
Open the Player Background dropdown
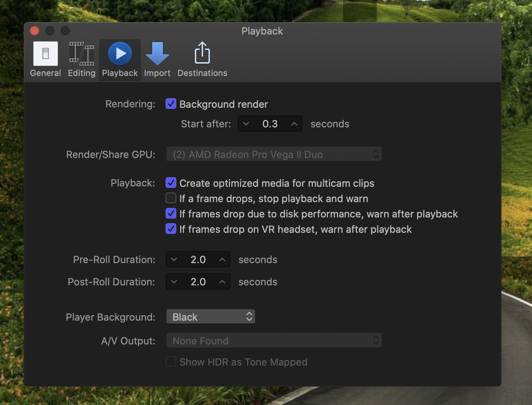(x=210, y=317)
